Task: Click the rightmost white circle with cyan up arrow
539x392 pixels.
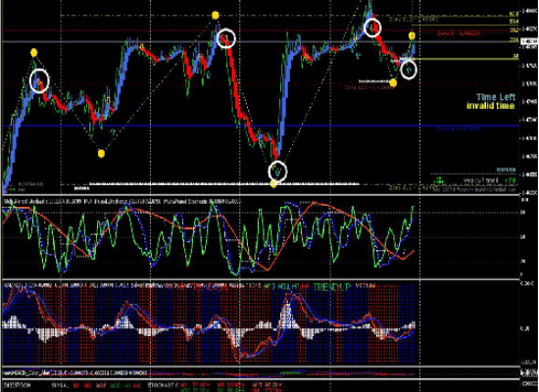Action: (x=409, y=70)
